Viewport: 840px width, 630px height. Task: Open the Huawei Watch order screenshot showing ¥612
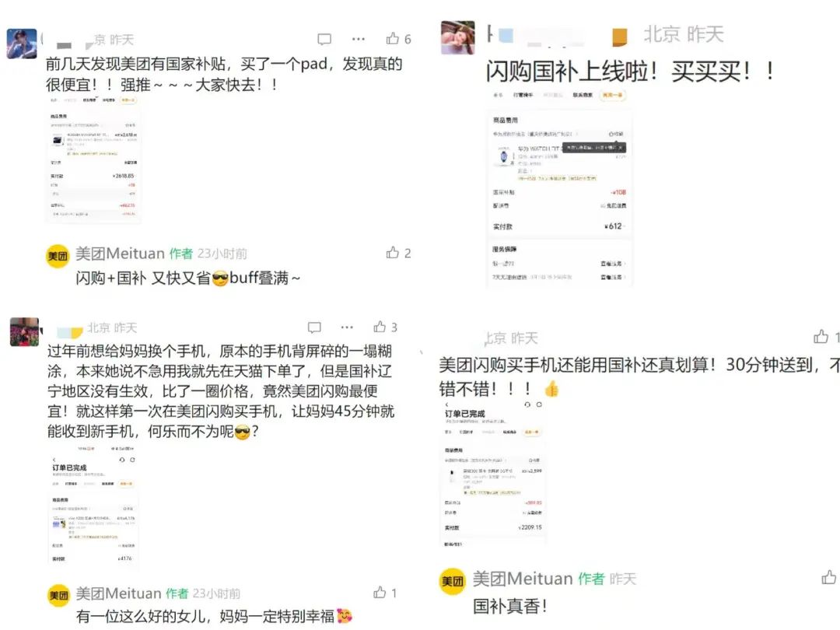coord(560,187)
